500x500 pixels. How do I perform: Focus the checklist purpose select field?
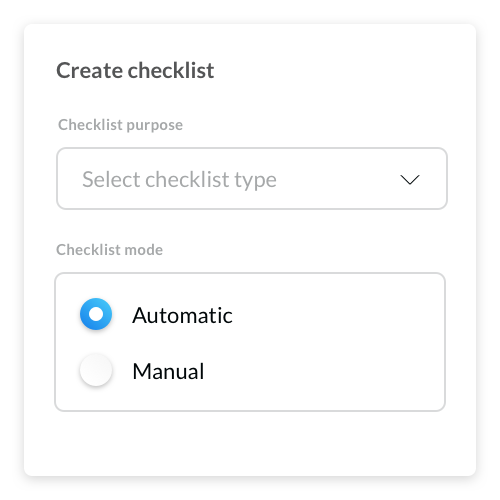[252, 179]
